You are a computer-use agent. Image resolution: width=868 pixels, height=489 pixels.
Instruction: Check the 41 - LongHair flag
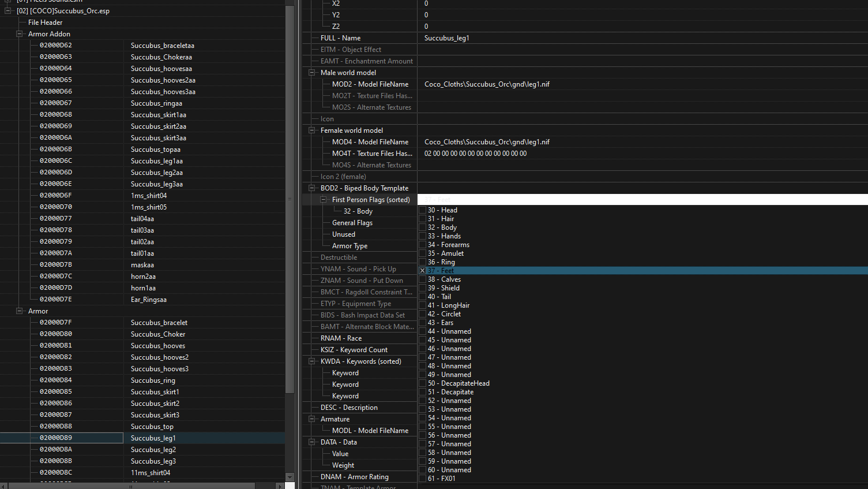coord(422,305)
